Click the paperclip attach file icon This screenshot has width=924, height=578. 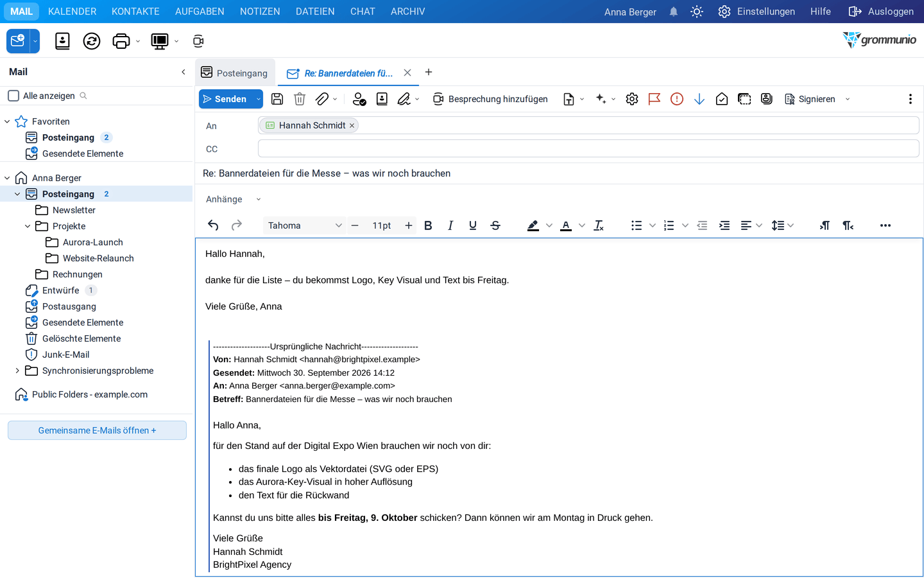[322, 99]
